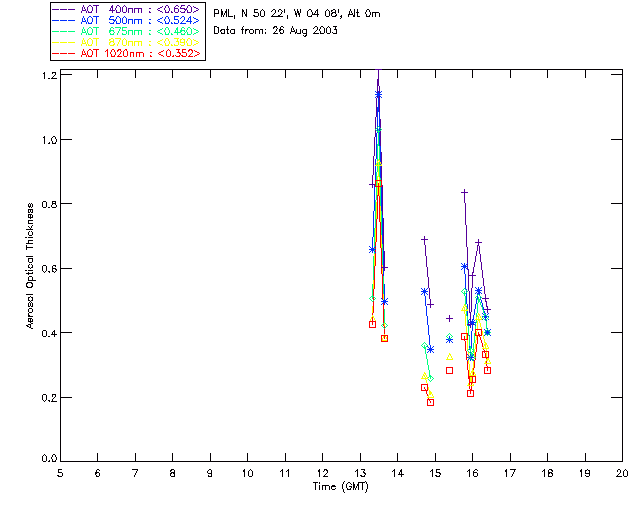This screenshot has width=640, height=512.
Task: Click the y-axis tick label '1.2'
Action: click(49, 75)
